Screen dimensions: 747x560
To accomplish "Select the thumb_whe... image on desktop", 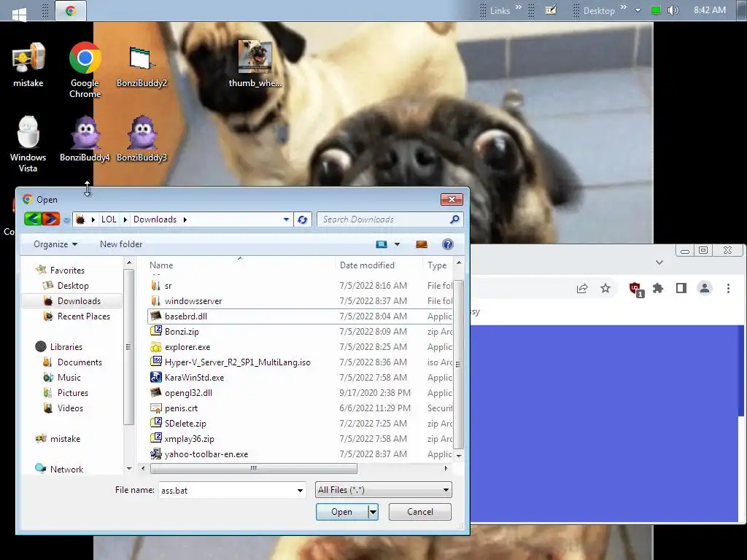I will coord(255,64).
